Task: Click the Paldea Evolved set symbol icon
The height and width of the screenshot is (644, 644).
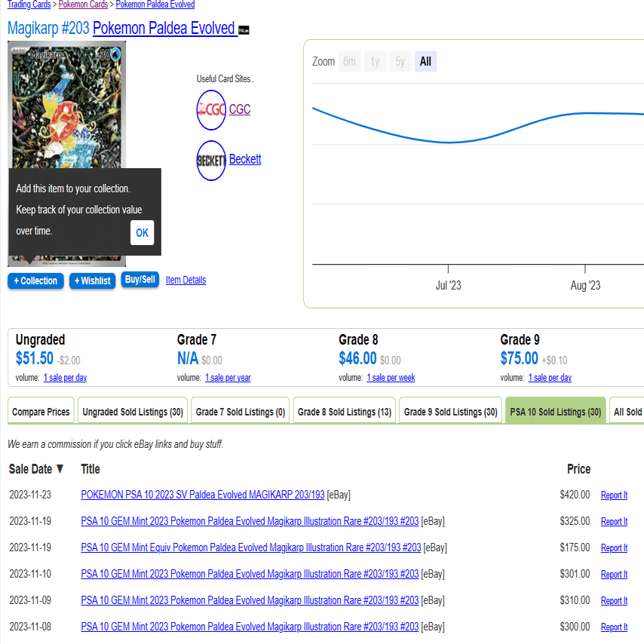Action: 244,31
